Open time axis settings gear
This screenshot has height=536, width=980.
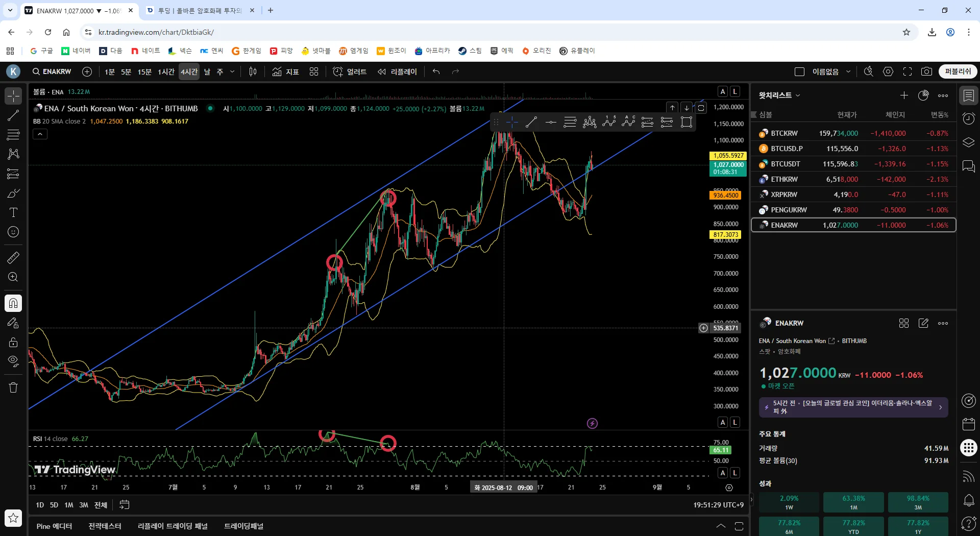coord(729,488)
